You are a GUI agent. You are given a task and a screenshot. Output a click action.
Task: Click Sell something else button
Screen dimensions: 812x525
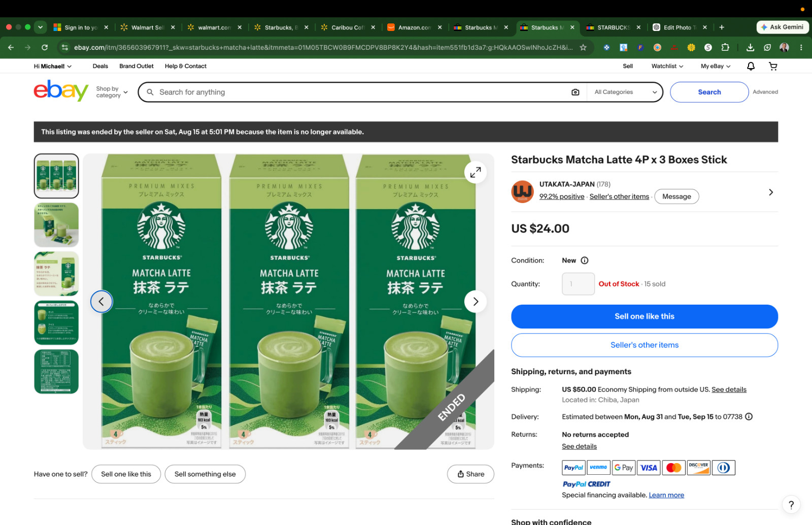(x=205, y=474)
